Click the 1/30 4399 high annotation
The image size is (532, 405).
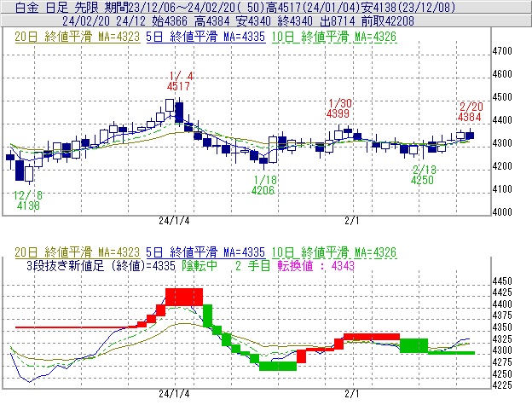(339, 108)
